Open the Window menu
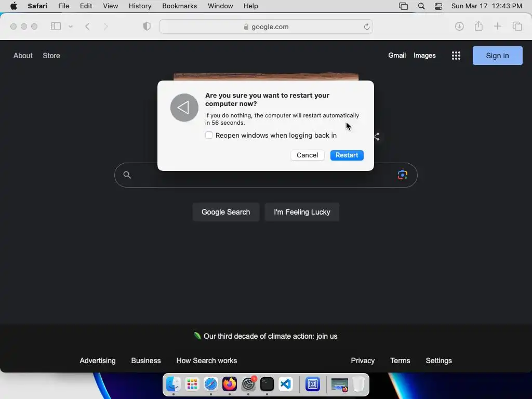 coord(220,6)
